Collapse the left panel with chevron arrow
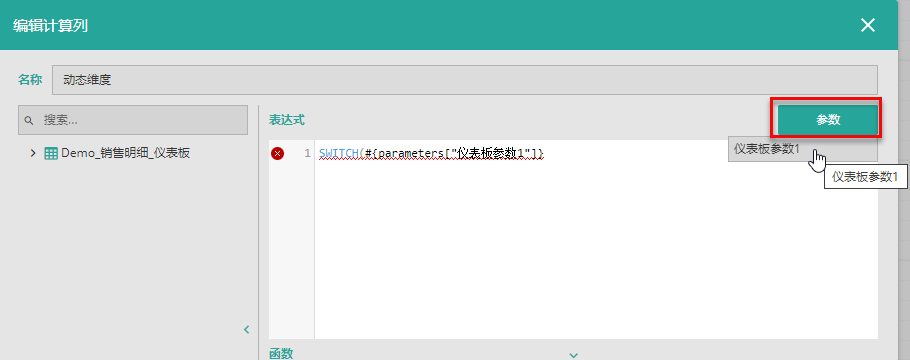The width and height of the screenshot is (910, 360). click(247, 330)
